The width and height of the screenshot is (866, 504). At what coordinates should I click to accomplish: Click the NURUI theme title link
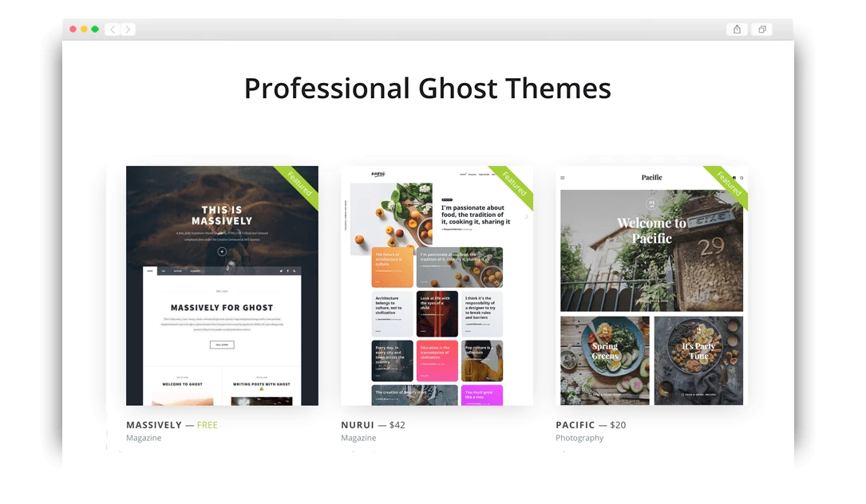coord(358,425)
